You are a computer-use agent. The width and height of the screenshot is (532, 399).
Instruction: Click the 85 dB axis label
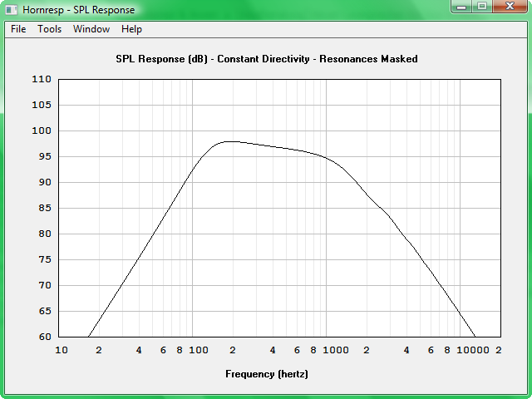pyautogui.click(x=45, y=208)
